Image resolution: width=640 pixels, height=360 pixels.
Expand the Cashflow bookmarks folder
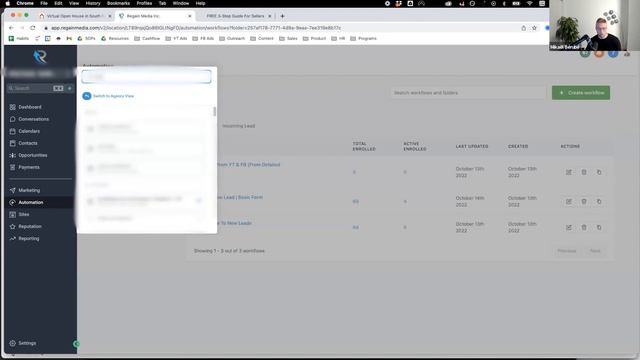[147, 38]
